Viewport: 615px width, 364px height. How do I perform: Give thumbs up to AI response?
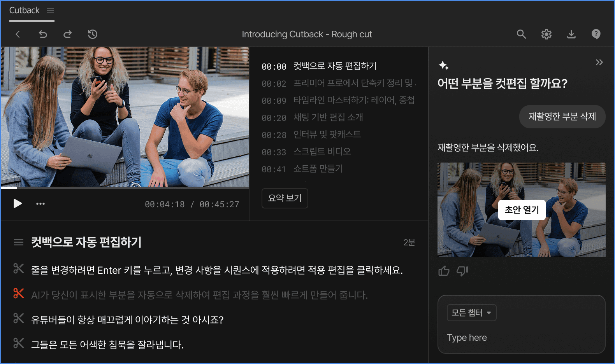click(x=444, y=271)
